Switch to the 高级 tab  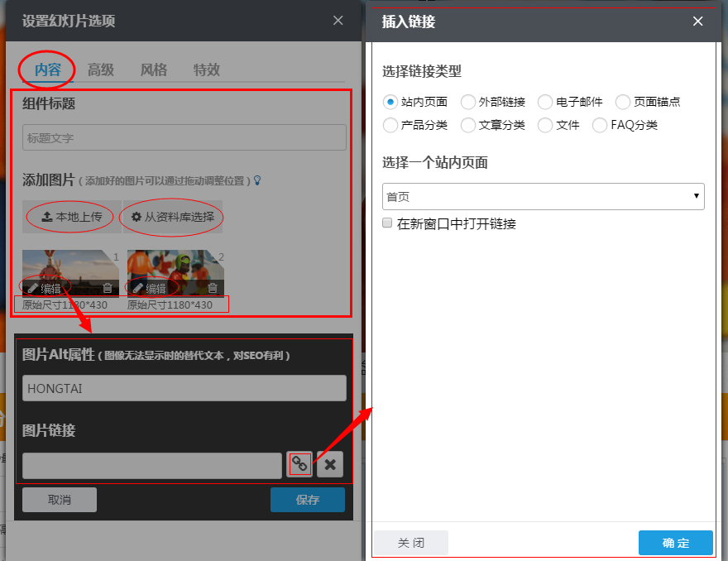click(x=100, y=70)
